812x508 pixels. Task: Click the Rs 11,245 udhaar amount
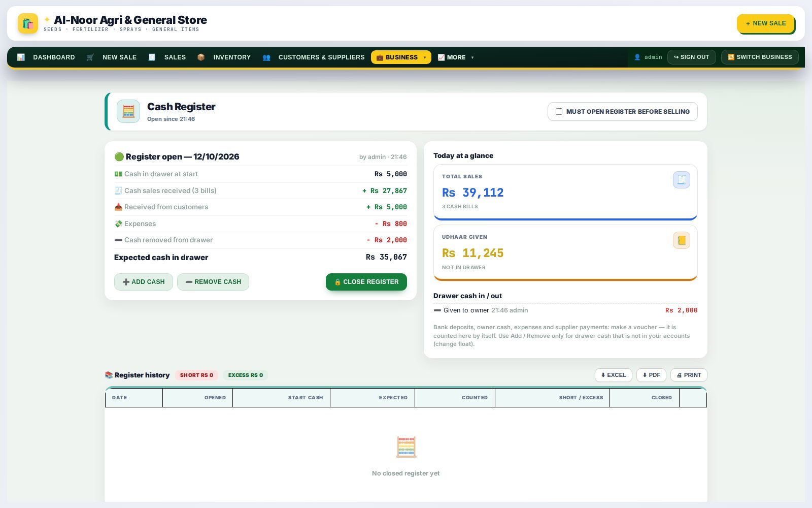tap(472, 253)
